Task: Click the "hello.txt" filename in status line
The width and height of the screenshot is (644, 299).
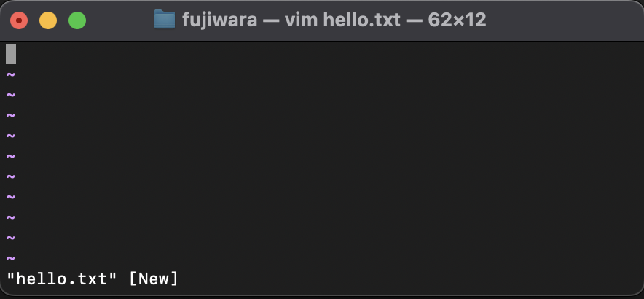Action: tap(62, 279)
